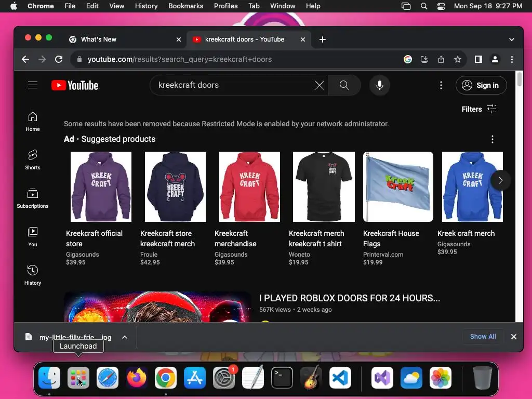The width and height of the screenshot is (532, 399).
Task: Open macOS Control Center
Action: 441,6
